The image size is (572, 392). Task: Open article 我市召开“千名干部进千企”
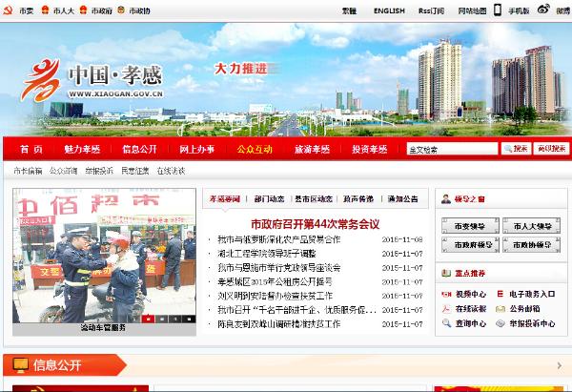296,310
